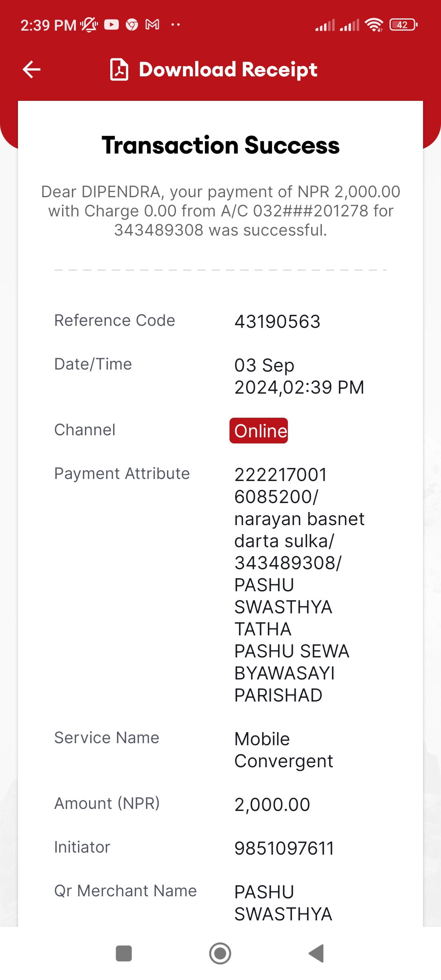Tap the triangle back navigation button

click(x=316, y=953)
